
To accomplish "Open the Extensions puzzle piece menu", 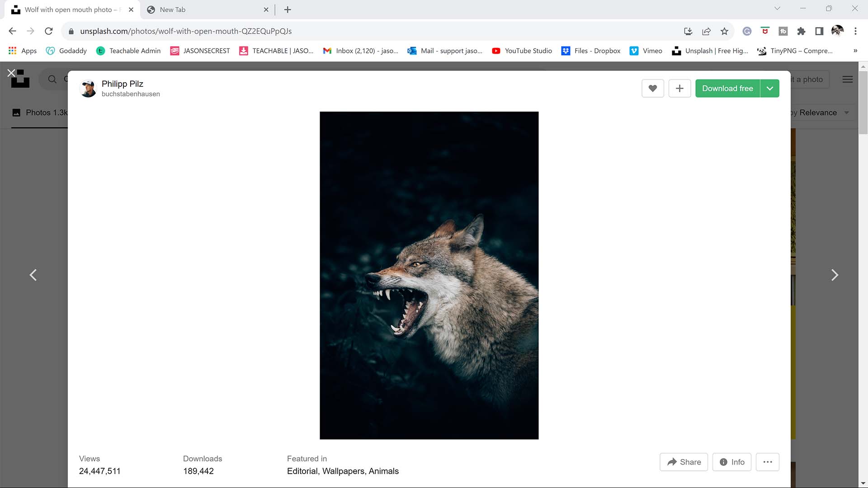I will [801, 31].
